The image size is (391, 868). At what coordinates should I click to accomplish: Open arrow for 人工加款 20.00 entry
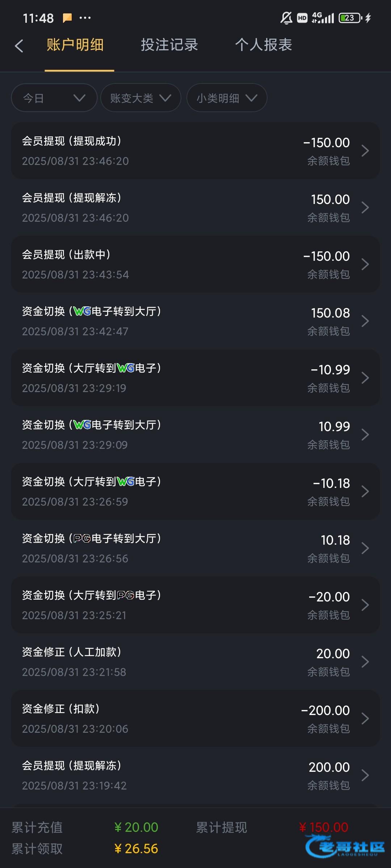[365, 662]
